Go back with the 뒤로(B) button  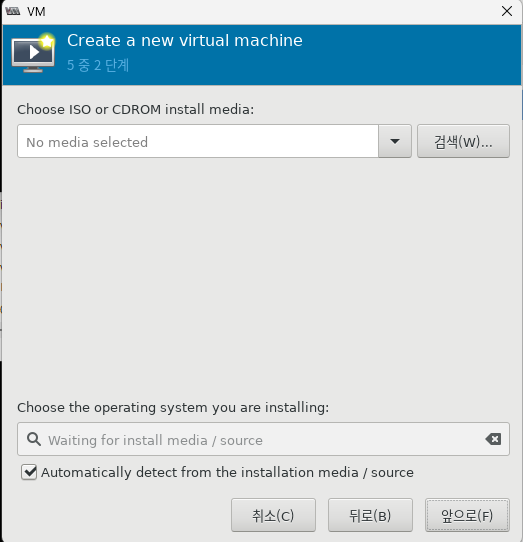pyautogui.click(x=370, y=515)
